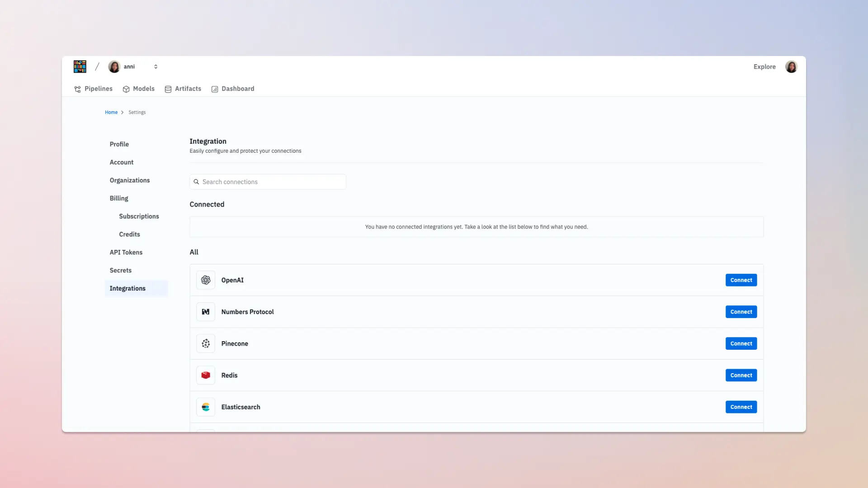868x488 pixels.
Task: Click the Pipelines tab icon
Action: point(78,89)
